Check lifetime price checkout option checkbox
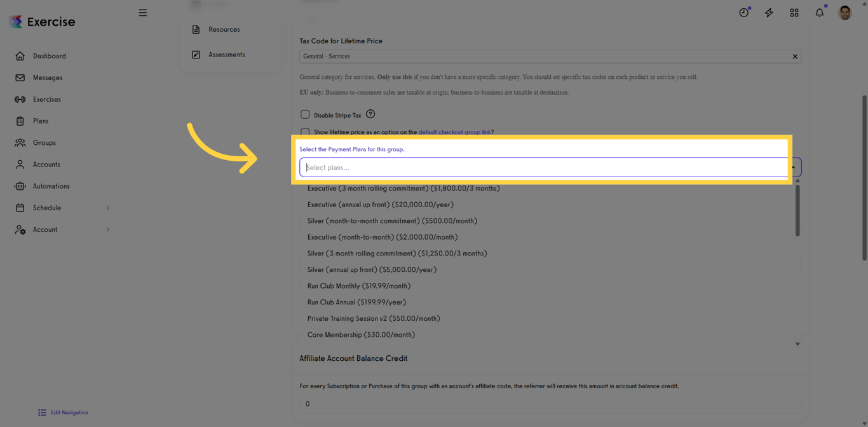868x427 pixels. [x=305, y=132]
